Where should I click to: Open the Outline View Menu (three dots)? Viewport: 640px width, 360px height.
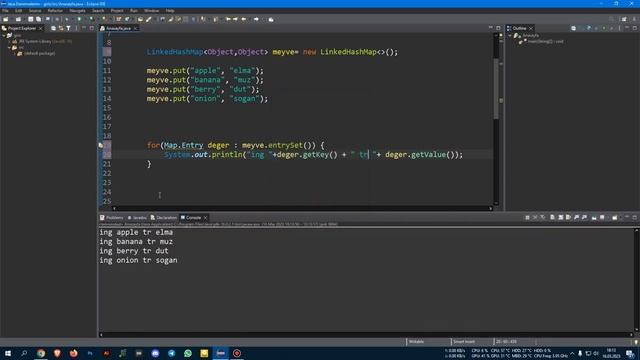[x=619, y=28]
